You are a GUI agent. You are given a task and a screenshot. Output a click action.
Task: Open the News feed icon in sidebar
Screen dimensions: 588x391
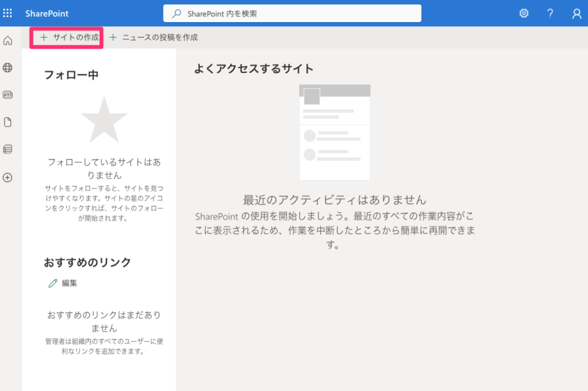click(8, 94)
